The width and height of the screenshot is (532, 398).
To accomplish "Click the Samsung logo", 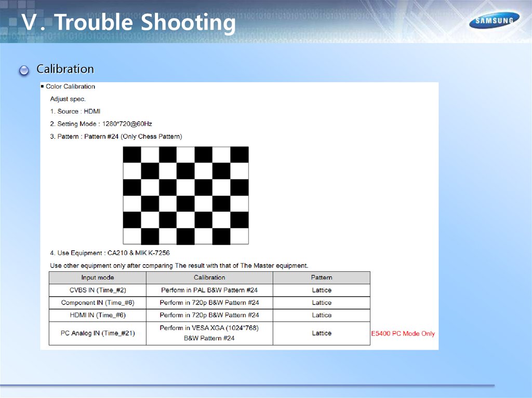I will (x=494, y=20).
